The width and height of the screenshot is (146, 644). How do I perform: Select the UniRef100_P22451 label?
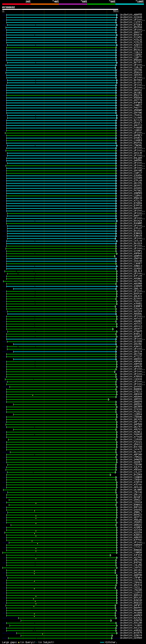tap(131, 37)
